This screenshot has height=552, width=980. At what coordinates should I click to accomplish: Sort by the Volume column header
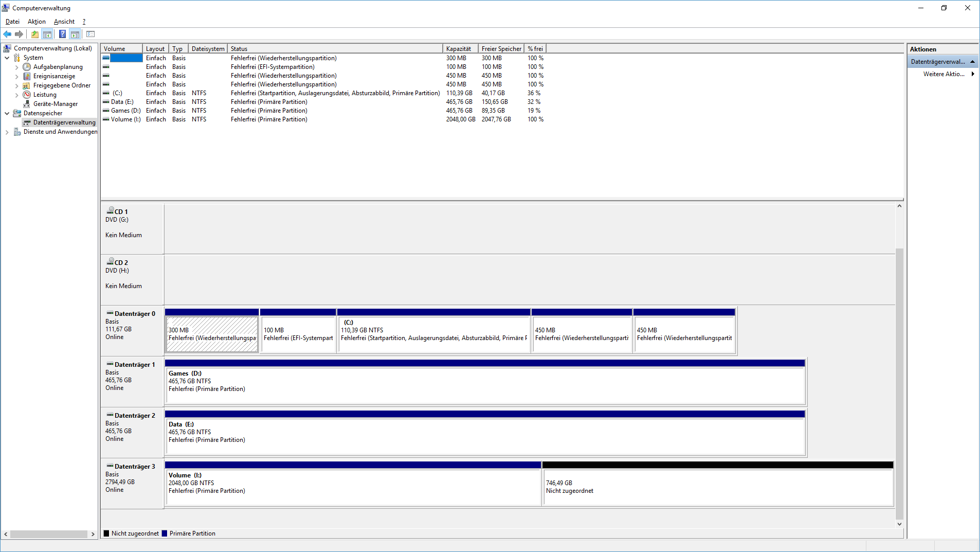(121, 49)
